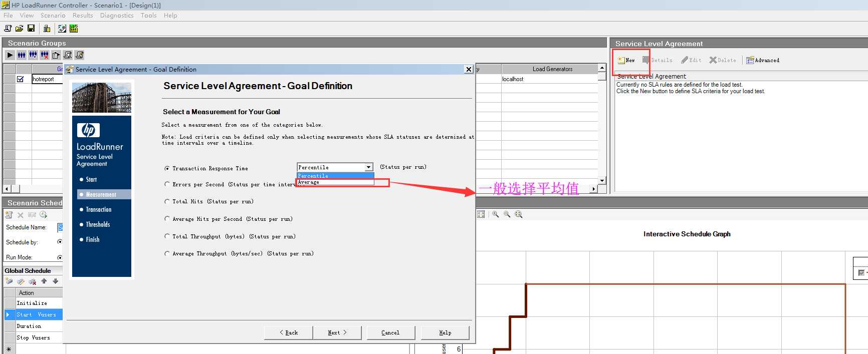Click the Design view toolbar icon
This screenshot has height=354, width=868.
[62, 29]
